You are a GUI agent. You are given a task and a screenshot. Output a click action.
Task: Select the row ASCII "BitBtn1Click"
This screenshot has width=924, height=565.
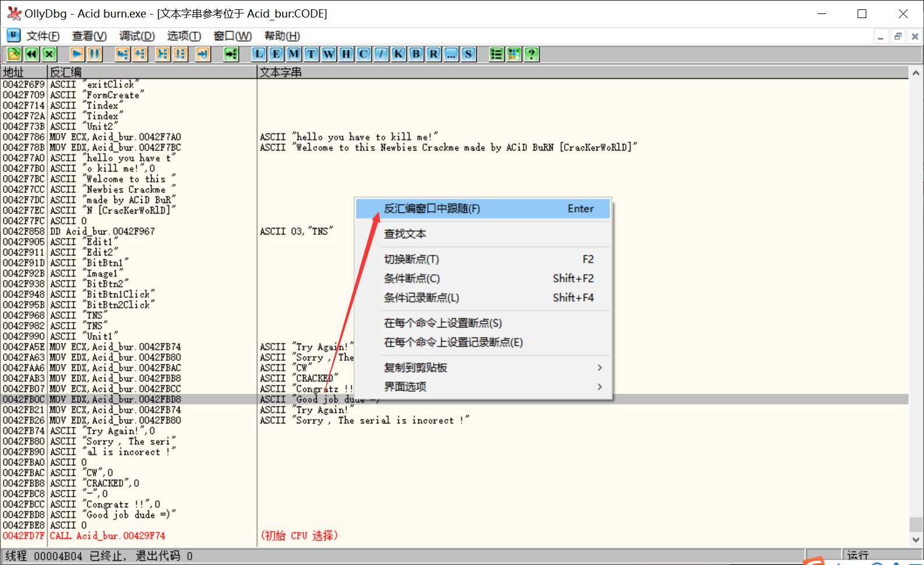click(x=454, y=294)
